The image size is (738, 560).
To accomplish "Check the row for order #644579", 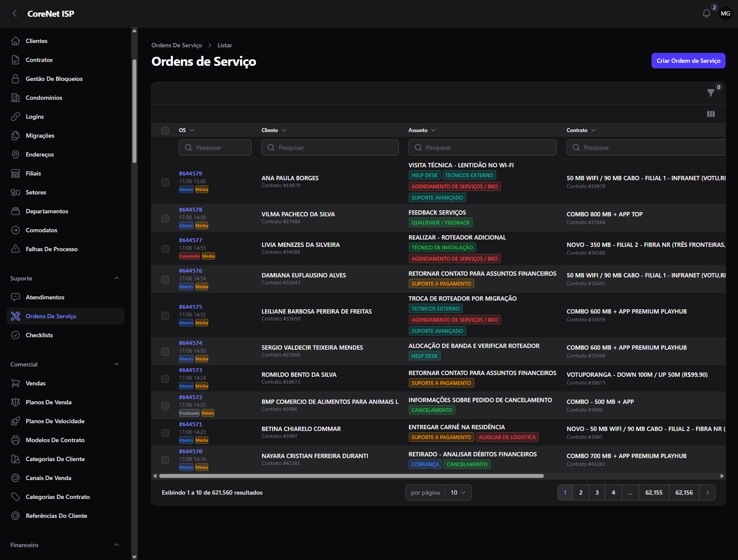I will (x=165, y=182).
